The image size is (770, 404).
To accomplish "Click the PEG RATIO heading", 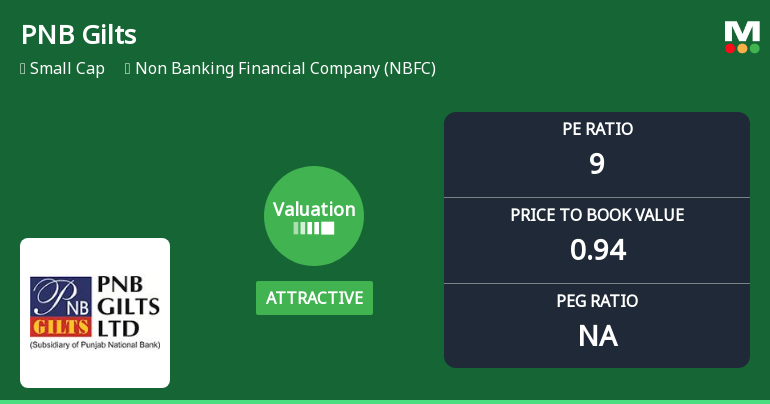I will [597, 300].
